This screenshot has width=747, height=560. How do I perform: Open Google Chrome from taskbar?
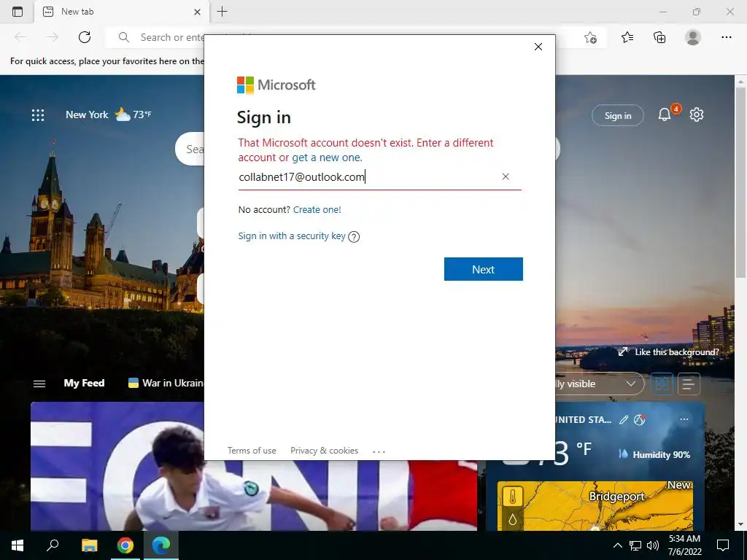tap(125, 545)
